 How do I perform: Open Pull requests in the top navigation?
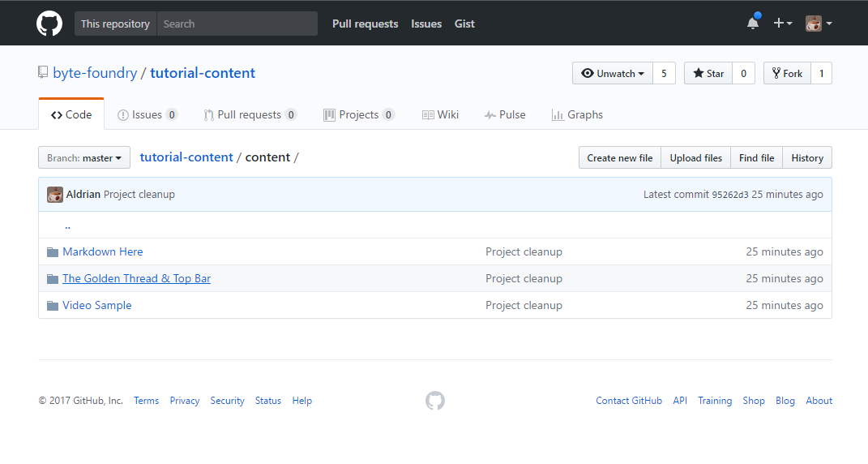[x=366, y=24]
